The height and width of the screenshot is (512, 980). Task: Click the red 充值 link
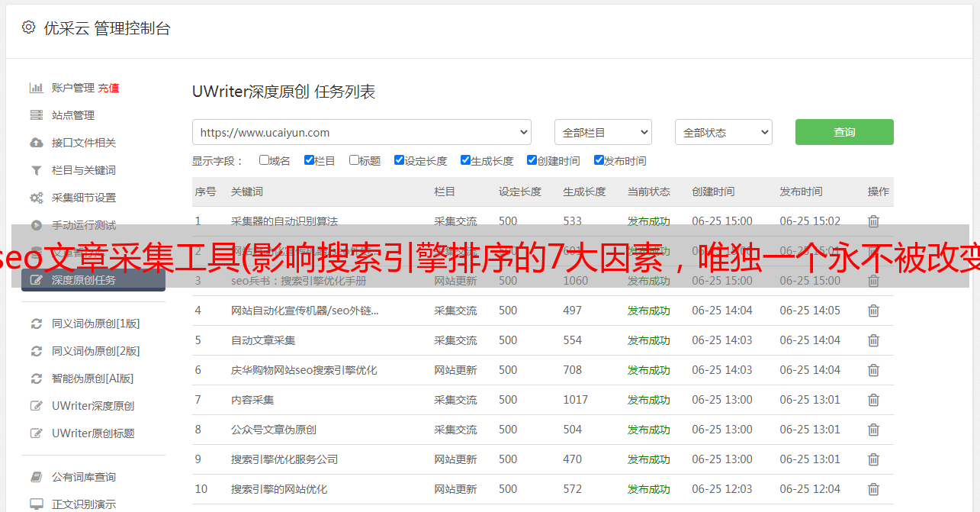tap(108, 88)
